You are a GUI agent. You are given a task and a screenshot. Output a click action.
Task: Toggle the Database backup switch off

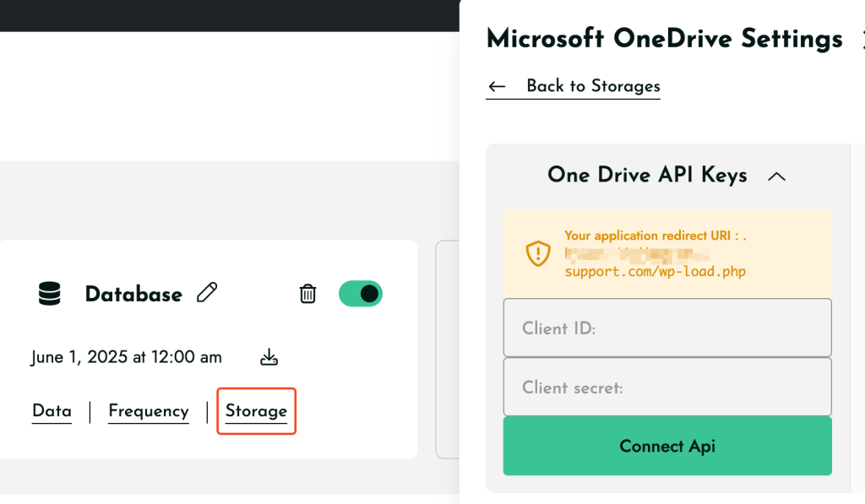360,293
